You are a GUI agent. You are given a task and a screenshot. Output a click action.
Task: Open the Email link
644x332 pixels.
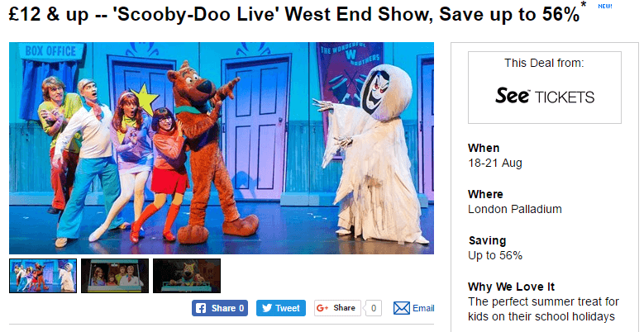423,308
